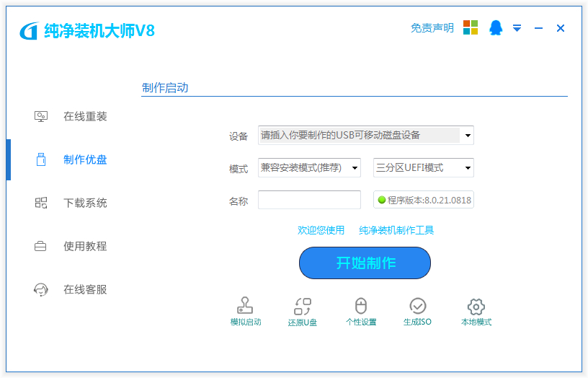Click the 设备 field label
The height and width of the screenshot is (378, 588).
[x=239, y=136]
